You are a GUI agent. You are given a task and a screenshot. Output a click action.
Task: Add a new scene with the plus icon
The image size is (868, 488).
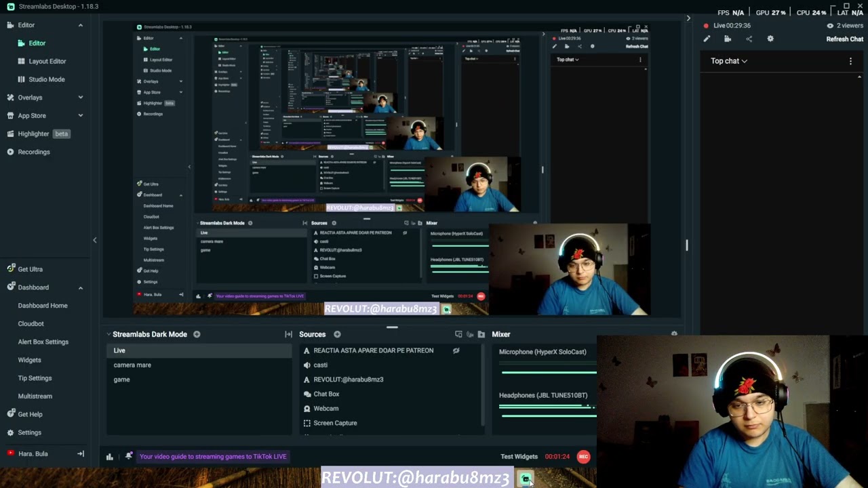click(197, 334)
